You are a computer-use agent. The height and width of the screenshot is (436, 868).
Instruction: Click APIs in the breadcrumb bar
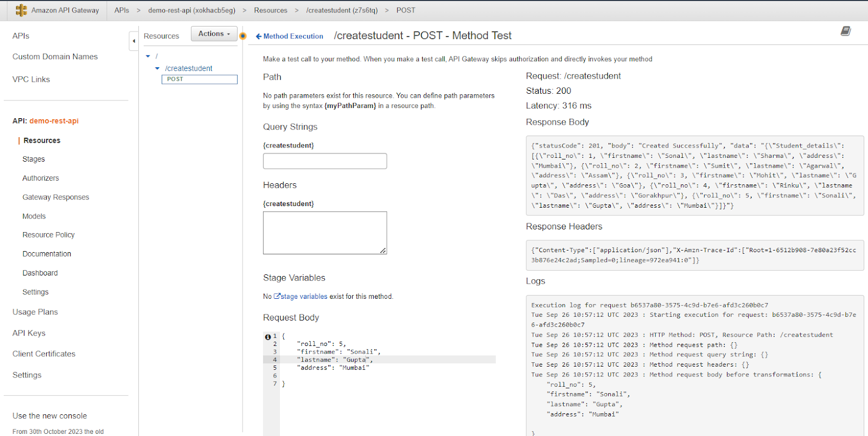click(x=122, y=10)
